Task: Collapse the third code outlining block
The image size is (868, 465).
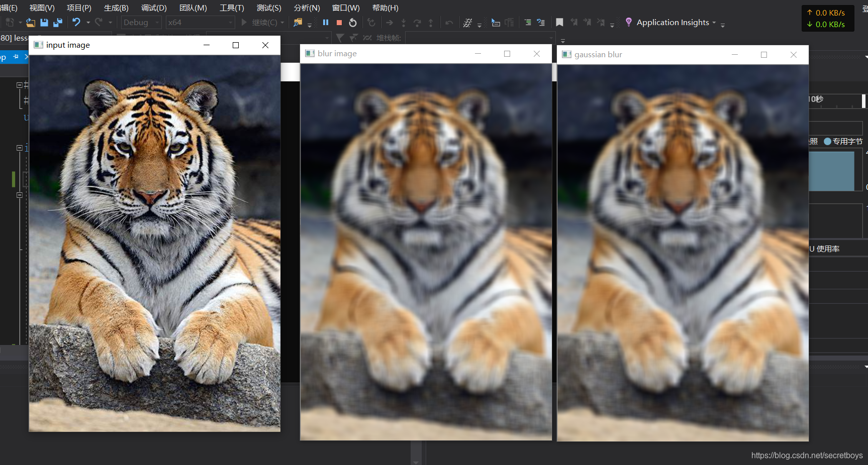Action: coord(20,195)
